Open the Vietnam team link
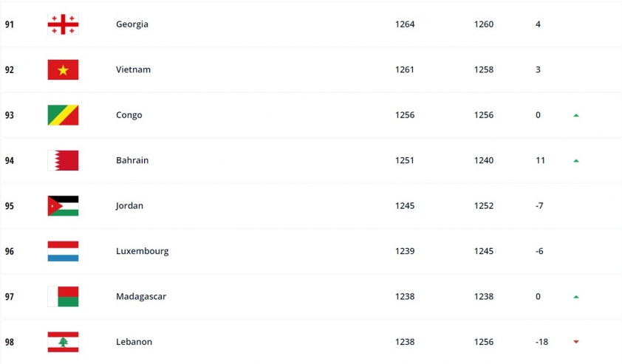Viewport: 622px width, 364px height. (x=133, y=69)
